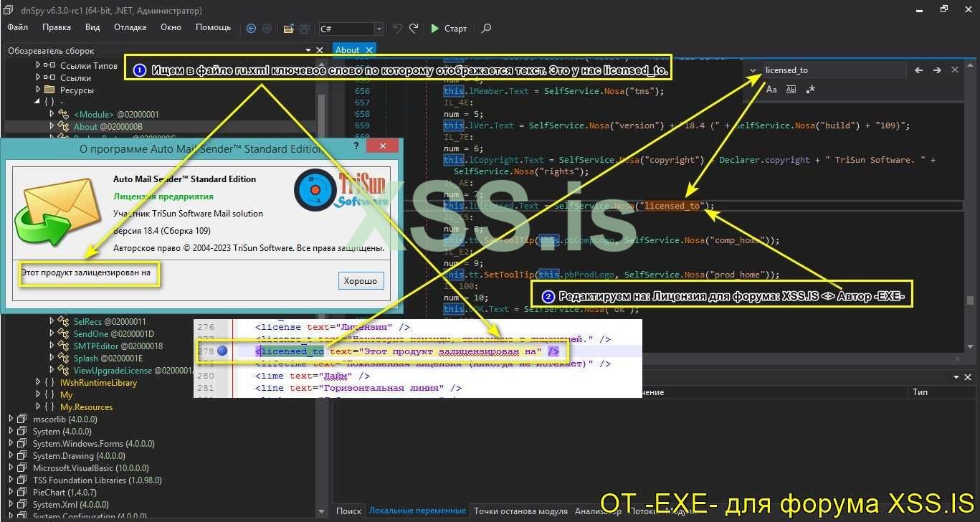Click the navigate forward arrow in toolbar
Image resolution: width=980 pixels, height=522 pixels.
pos(267,29)
